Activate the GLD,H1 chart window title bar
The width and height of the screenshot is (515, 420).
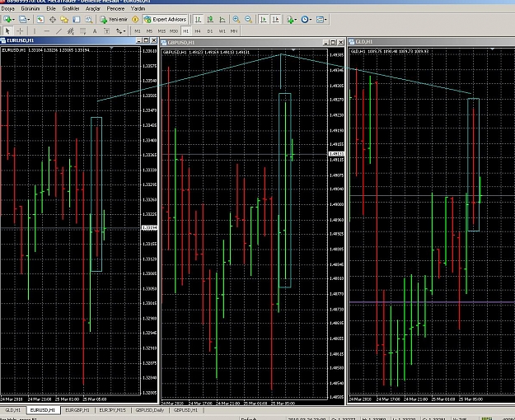pyautogui.click(x=430, y=42)
